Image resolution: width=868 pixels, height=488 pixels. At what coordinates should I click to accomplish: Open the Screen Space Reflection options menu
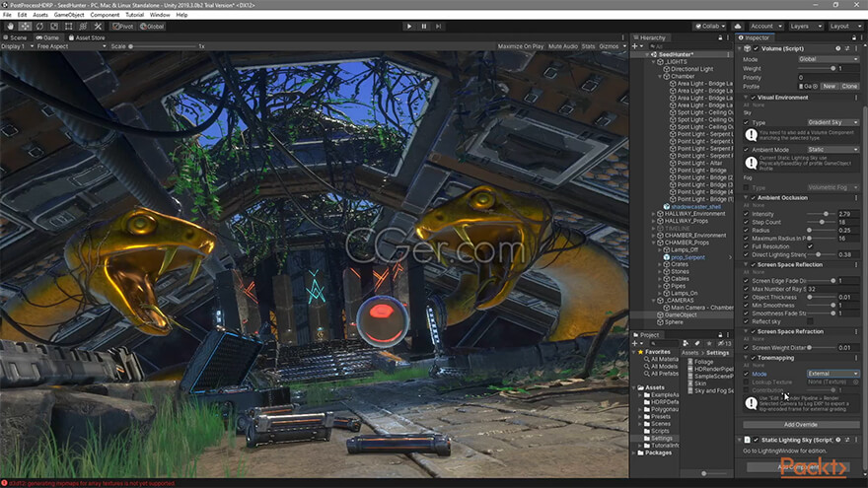pyautogui.click(x=856, y=264)
